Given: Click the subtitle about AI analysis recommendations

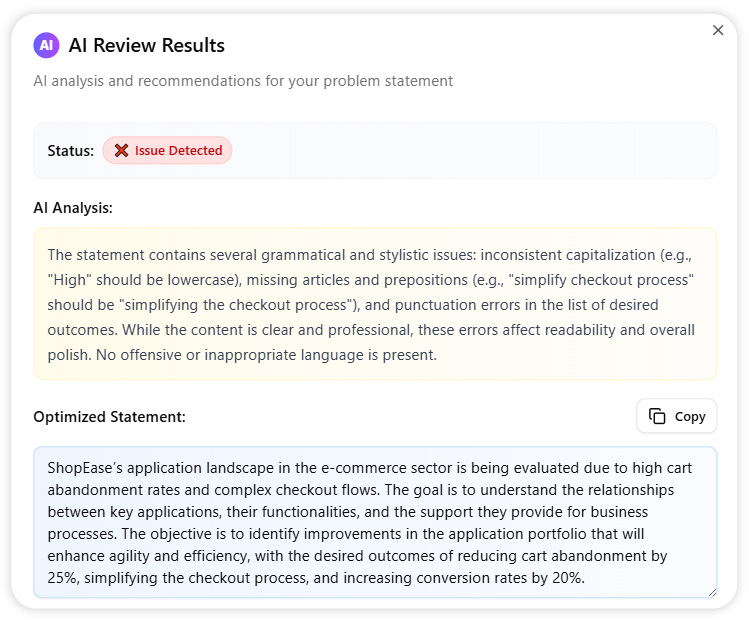Looking at the screenshot, I should coord(243,81).
